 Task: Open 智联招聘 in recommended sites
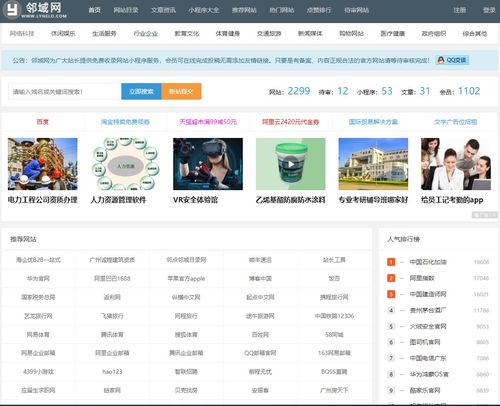click(x=186, y=372)
